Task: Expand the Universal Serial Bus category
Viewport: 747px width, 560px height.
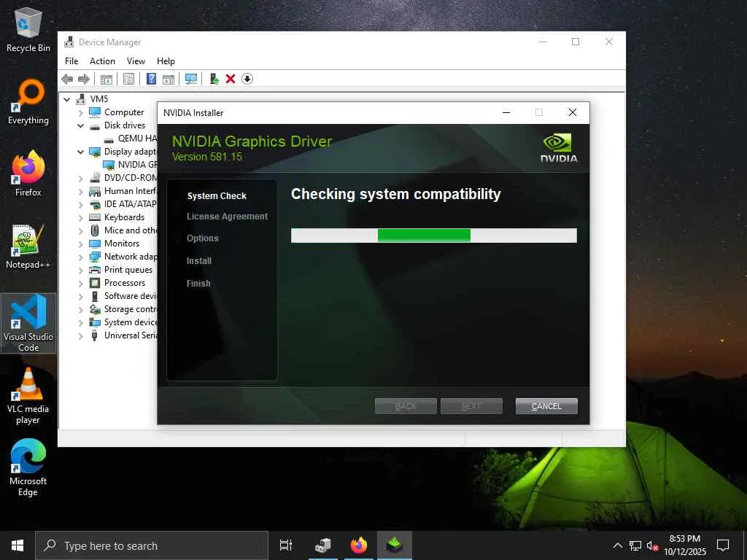Action: coord(80,335)
